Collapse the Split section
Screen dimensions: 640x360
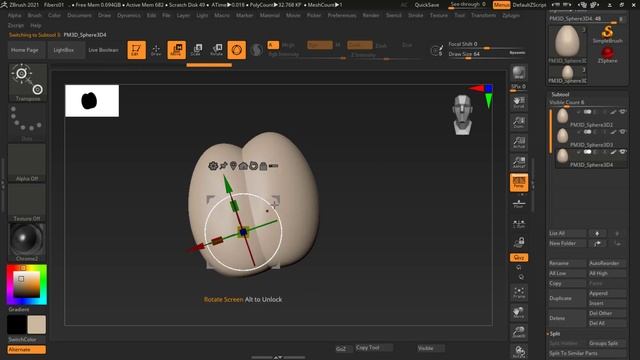click(x=555, y=333)
